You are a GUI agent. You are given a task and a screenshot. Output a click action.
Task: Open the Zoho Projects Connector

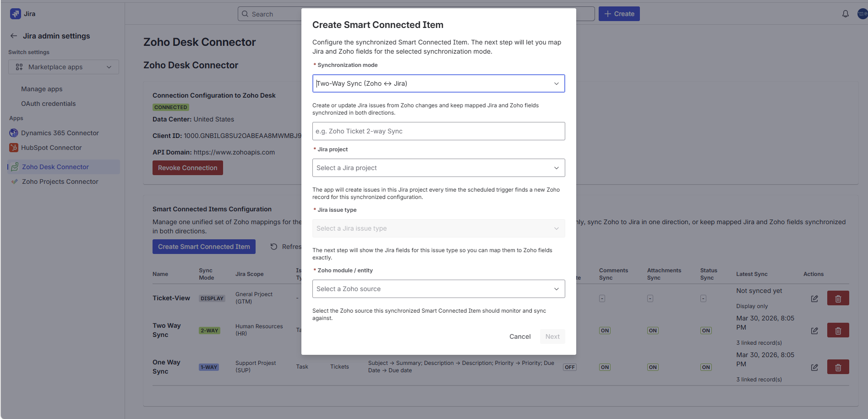click(60, 182)
